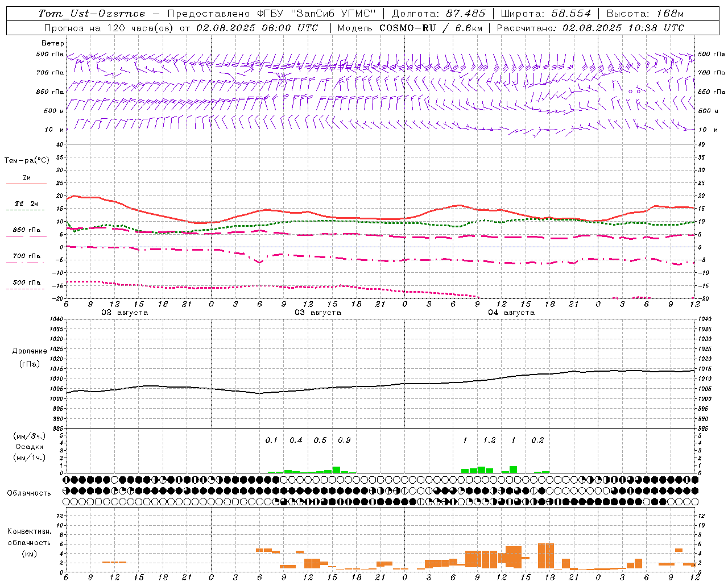
Task: Click the Конвективн. облачность label
Action: point(29,537)
